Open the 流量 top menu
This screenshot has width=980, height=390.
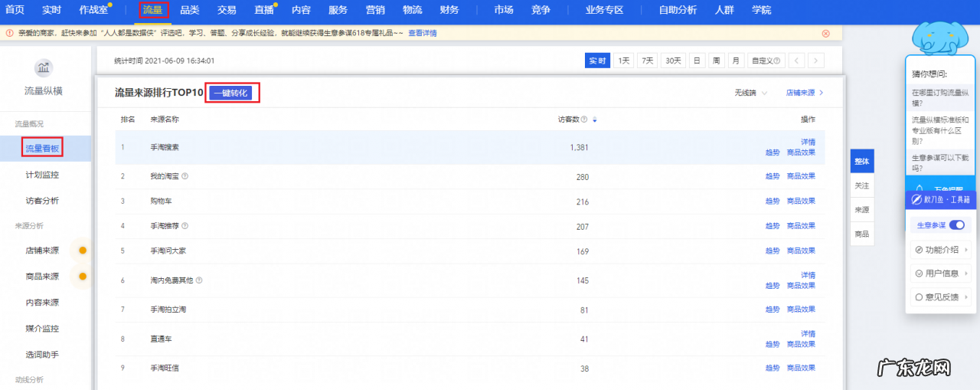(x=152, y=11)
